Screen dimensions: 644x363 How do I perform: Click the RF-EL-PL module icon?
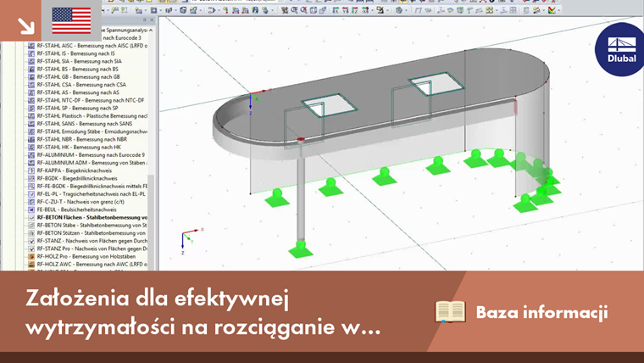click(x=31, y=194)
